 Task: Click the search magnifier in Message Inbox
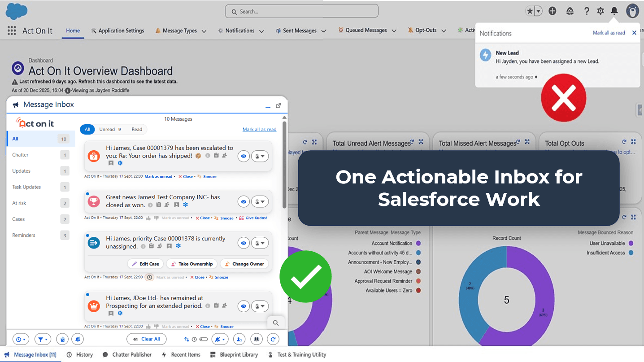tap(276, 323)
